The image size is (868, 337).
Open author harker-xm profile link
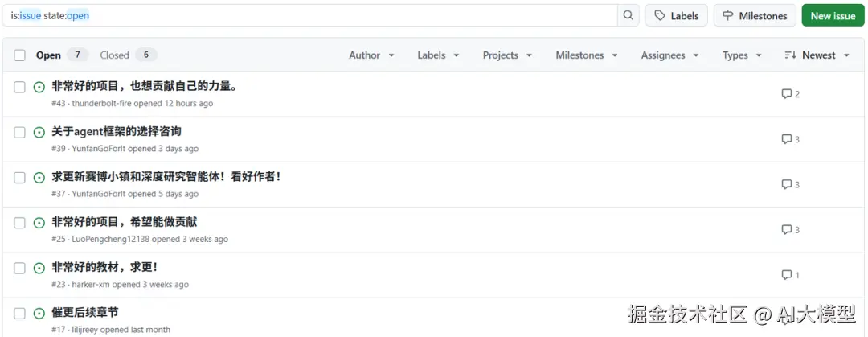coord(91,285)
